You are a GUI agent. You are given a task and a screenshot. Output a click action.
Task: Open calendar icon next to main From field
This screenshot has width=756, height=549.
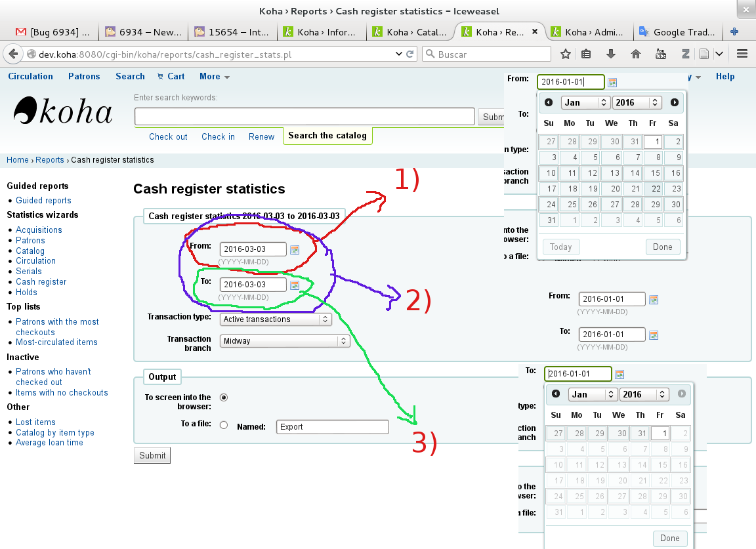pyautogui.click(x=295, y=249)
